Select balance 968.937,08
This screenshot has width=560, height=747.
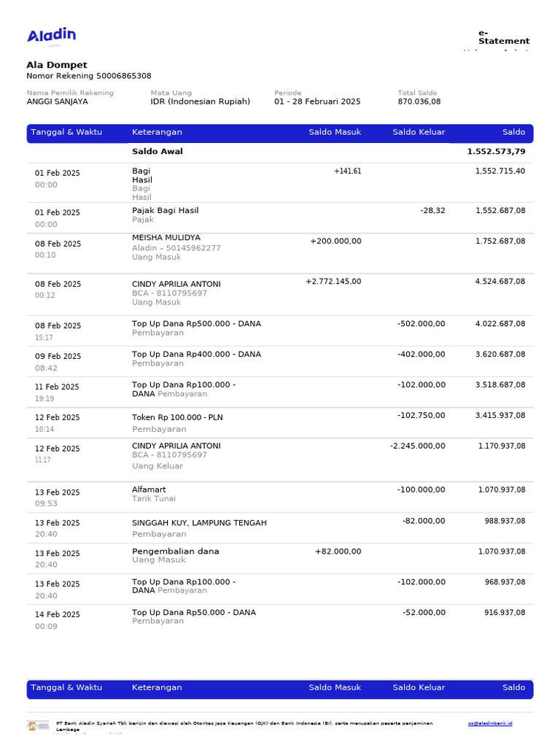(505, 582)
